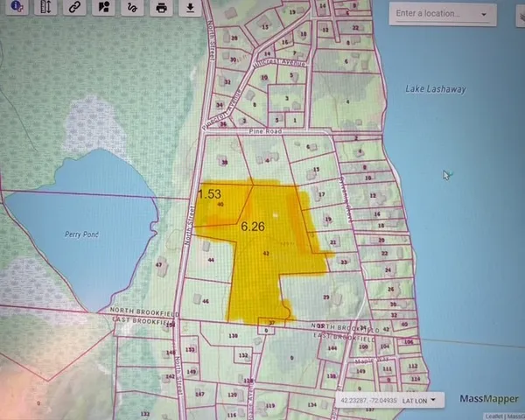The image size is (525, 420).
Task: Click the Leaflet attribution link
Action: (493, 416)
